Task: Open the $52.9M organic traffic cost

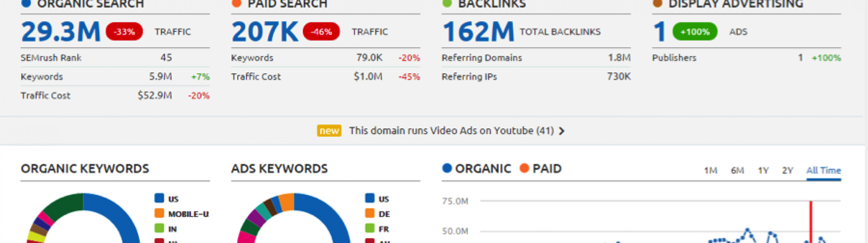Action: pos(155,96)
